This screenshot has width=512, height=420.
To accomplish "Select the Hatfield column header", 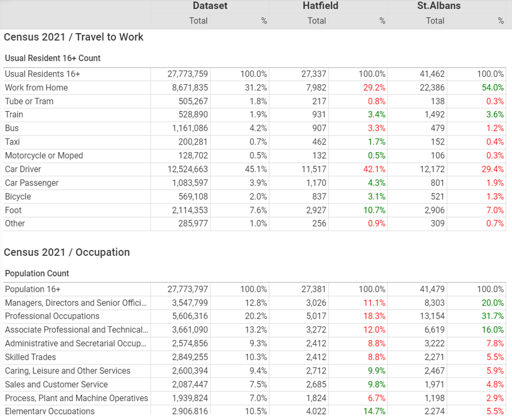I will click(x=320, y=6).
